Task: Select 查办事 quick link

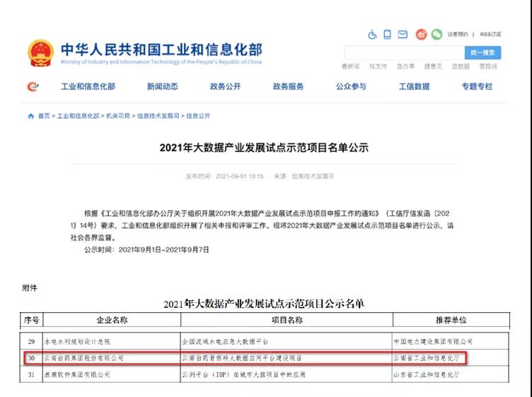Action: coord(405,67)
